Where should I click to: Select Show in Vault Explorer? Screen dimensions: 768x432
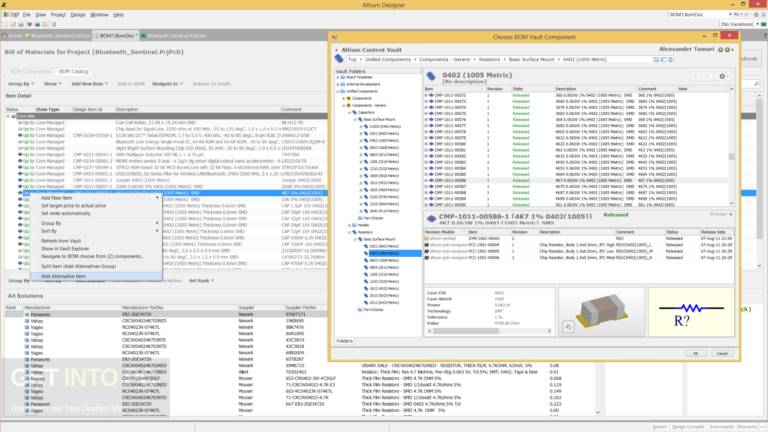(96, 249)
